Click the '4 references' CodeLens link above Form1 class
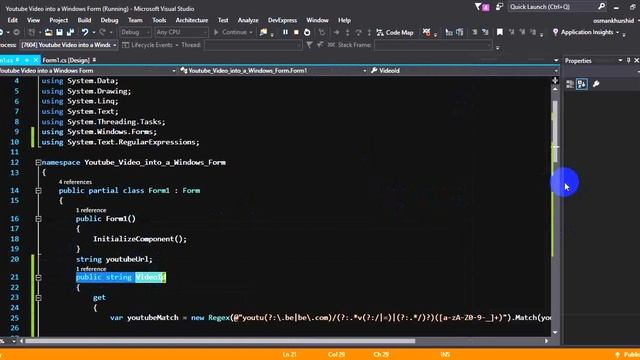Image resolution: width=640 pixels, height=360 pixels. [75, 182]
